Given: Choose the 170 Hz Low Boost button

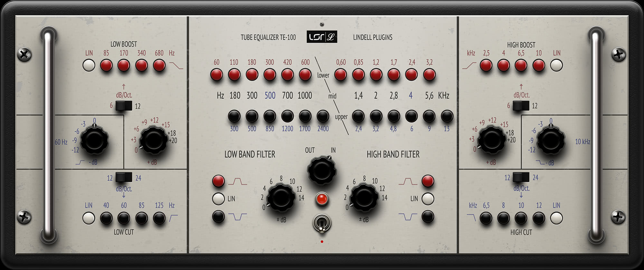Looking at the screenshot, I should 124,66.
